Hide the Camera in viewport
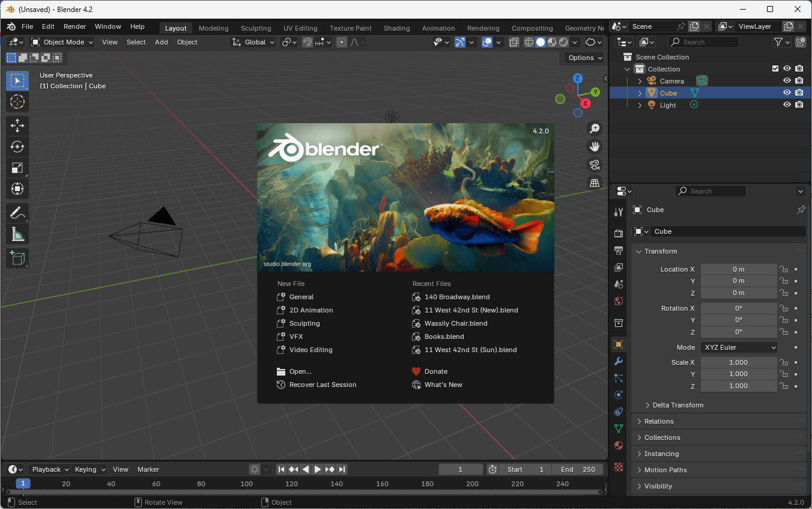Image resolution: width=812 pixels, height=509 pixels. (787, 81)
